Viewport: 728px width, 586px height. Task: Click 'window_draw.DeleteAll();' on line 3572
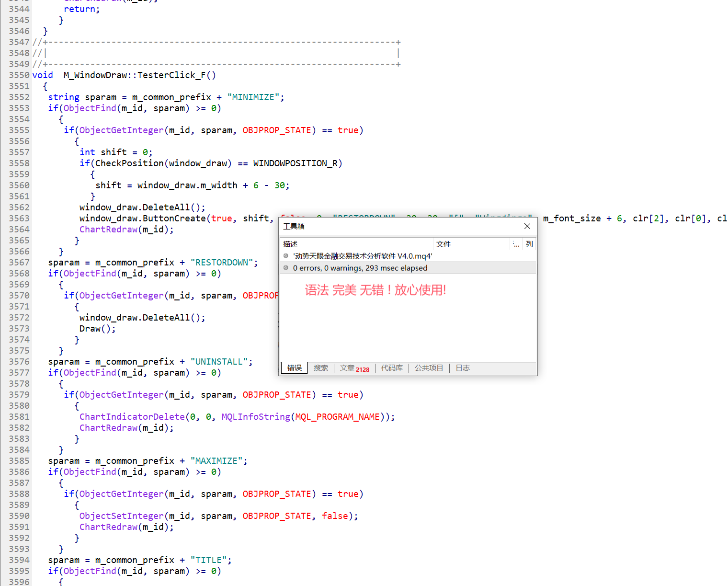[143, 318]
